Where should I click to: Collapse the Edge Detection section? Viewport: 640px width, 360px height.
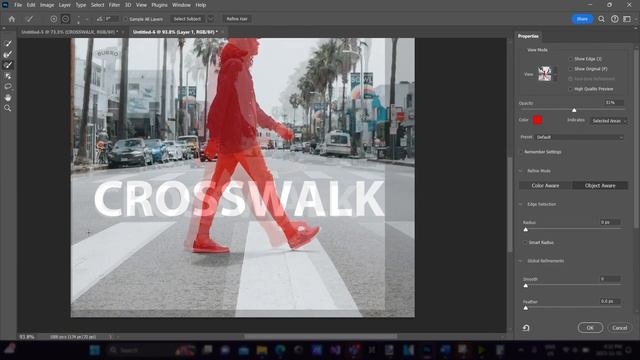point(520,204)
